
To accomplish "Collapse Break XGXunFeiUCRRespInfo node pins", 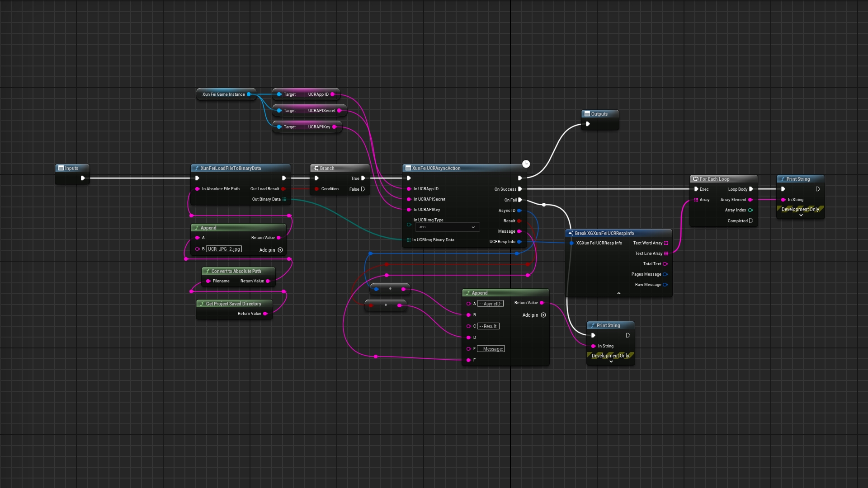I will tap(618, 293).
